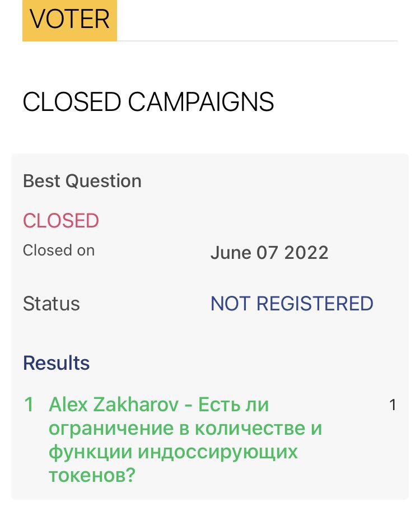The image size is (420, 525).
Task: Click the "ограничение в количестве и" line
Action: (185, 429)
